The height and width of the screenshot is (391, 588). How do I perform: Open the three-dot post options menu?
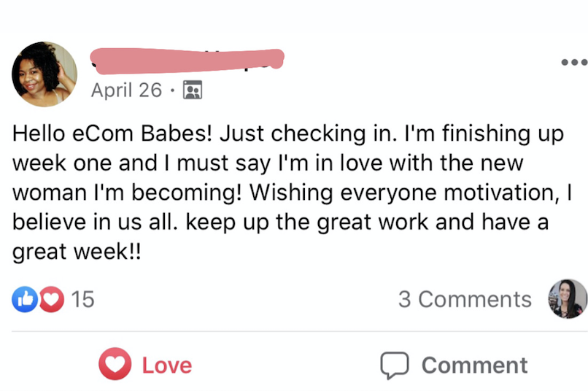(574, 63)
